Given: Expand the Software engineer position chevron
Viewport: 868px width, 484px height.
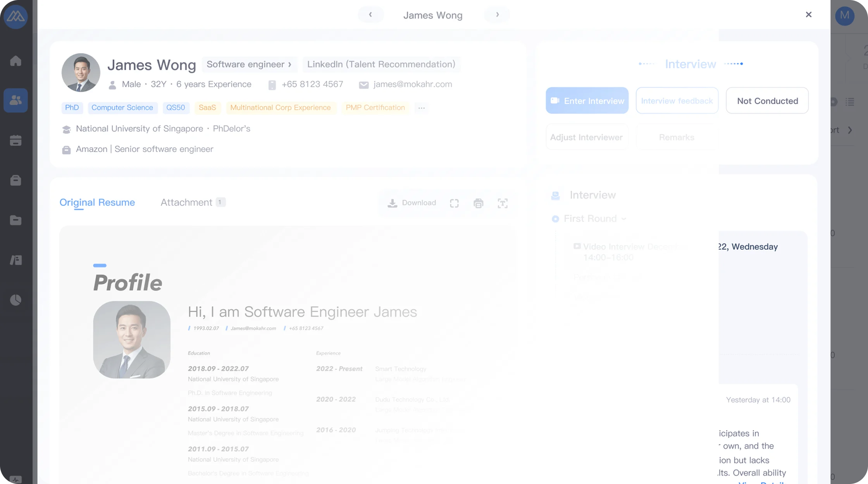Looking at the screenshot, I should (x=289, y=64).
